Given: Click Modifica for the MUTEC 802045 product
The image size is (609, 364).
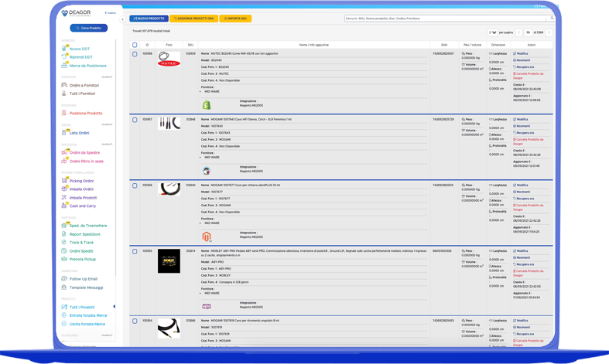Looking at the screenshot, I should coord(521,53).
